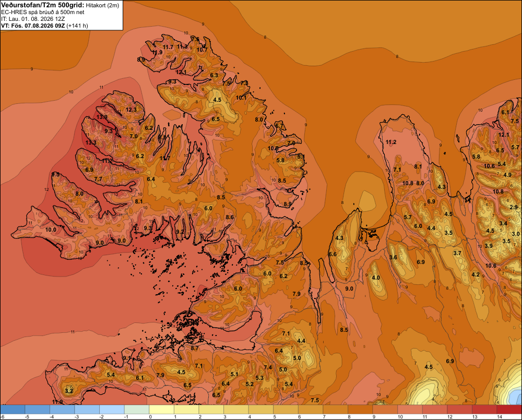Click the temperature value '6.7'
The width and height of the screenshot is (522, 420).
(x=279, y=126)
